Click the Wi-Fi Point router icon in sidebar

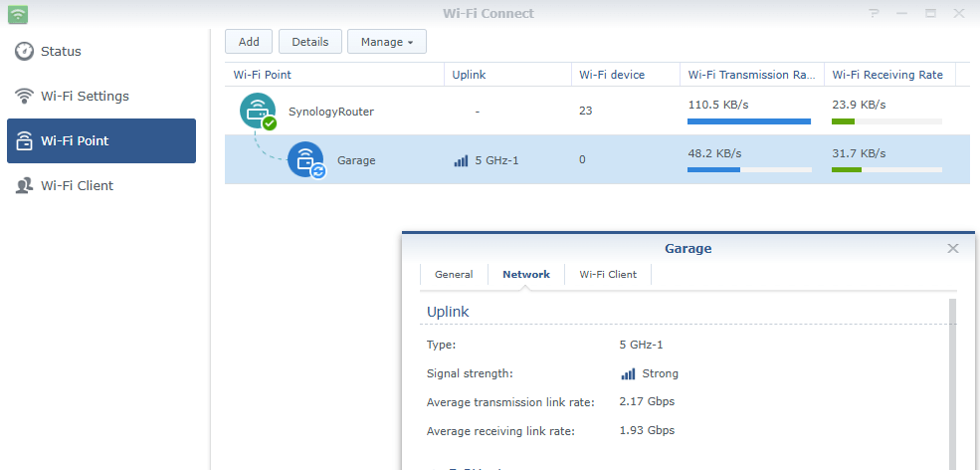[24, 140]
